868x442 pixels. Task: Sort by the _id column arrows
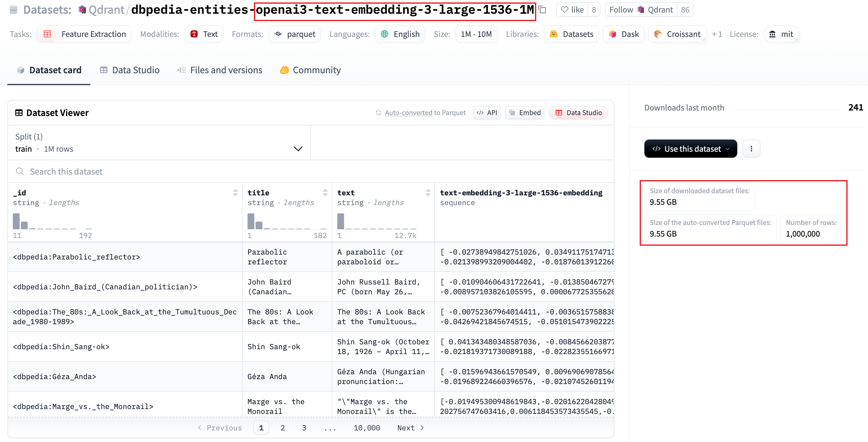[235, 193]
